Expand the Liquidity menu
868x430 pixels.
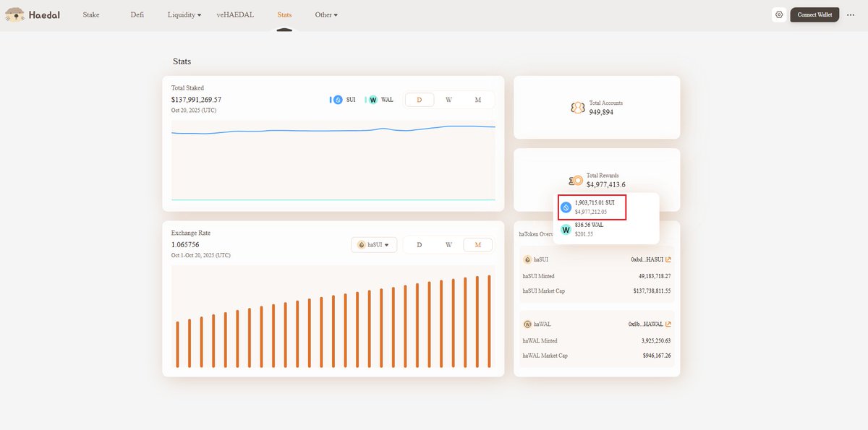pyautogui.click(x=184, y=14)
